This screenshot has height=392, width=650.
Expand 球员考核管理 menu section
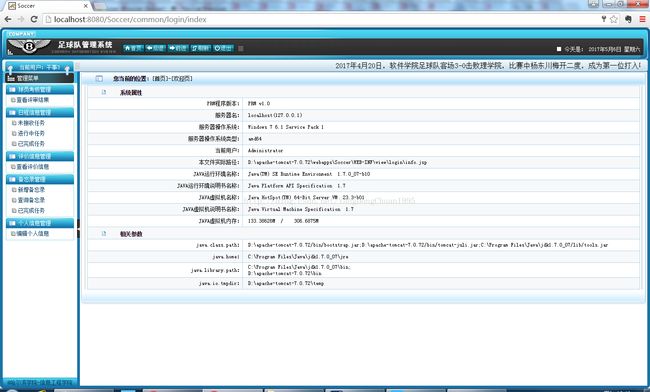tap(40, 90)
